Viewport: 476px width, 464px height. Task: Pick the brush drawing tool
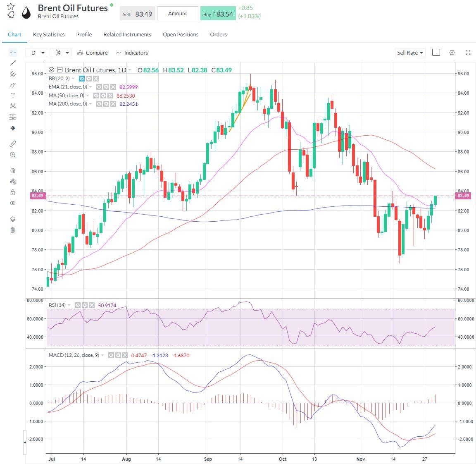13,85
